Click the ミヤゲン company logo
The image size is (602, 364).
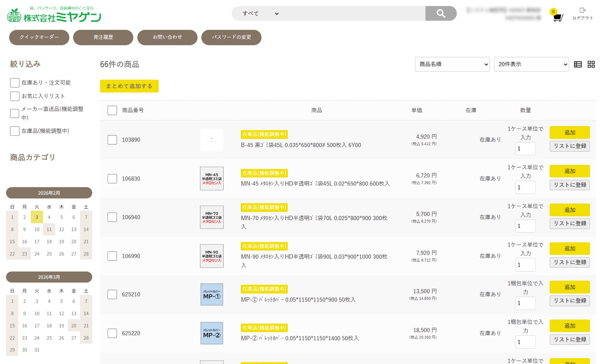[x=54, y=15]
